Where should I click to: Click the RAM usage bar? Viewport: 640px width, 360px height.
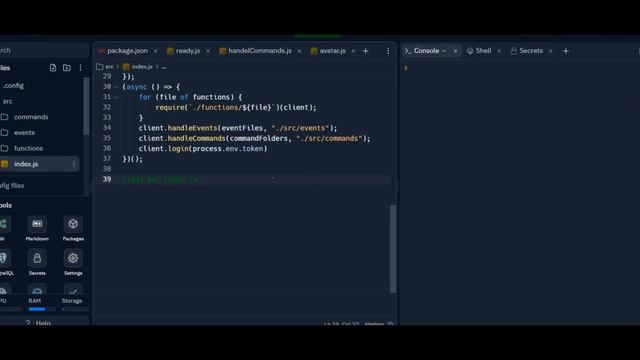coord(42,309)
